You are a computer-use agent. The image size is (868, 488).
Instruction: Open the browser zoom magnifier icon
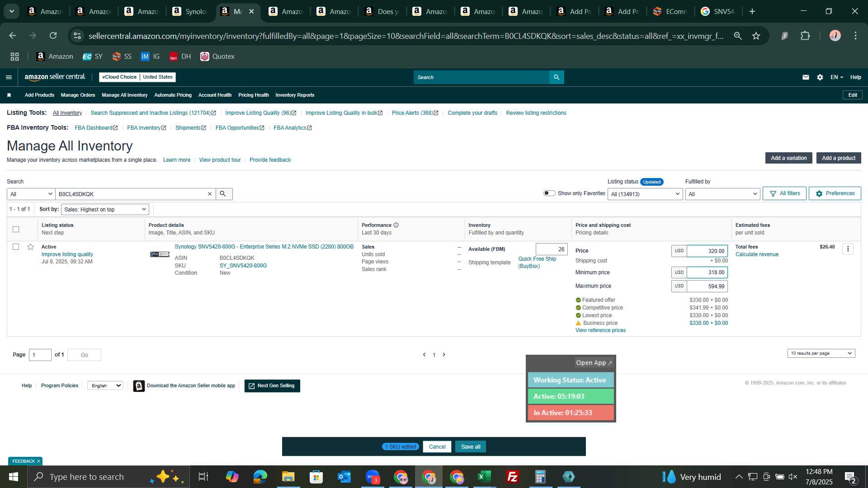(x=738, y=36)
